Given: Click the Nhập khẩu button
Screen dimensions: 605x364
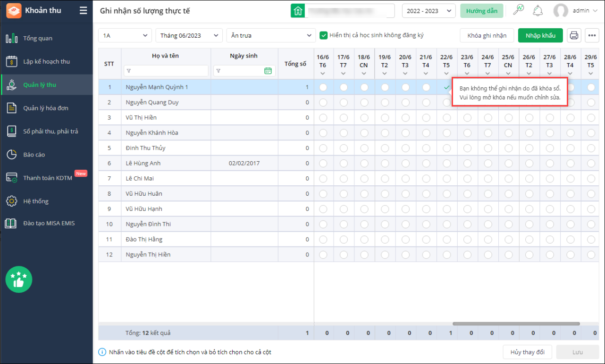Looking at the screenshot, I should [540, 35].
